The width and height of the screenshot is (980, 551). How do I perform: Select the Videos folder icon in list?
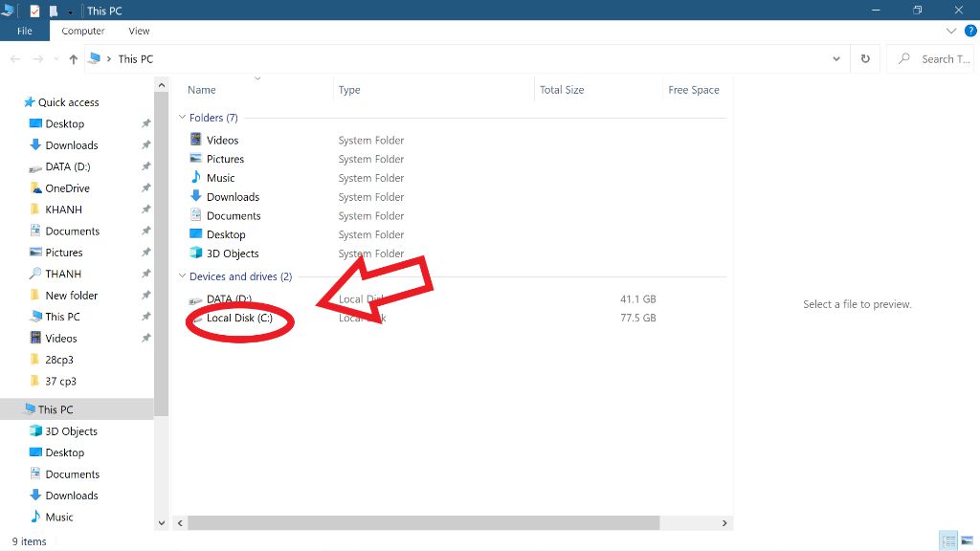point(195,140)
